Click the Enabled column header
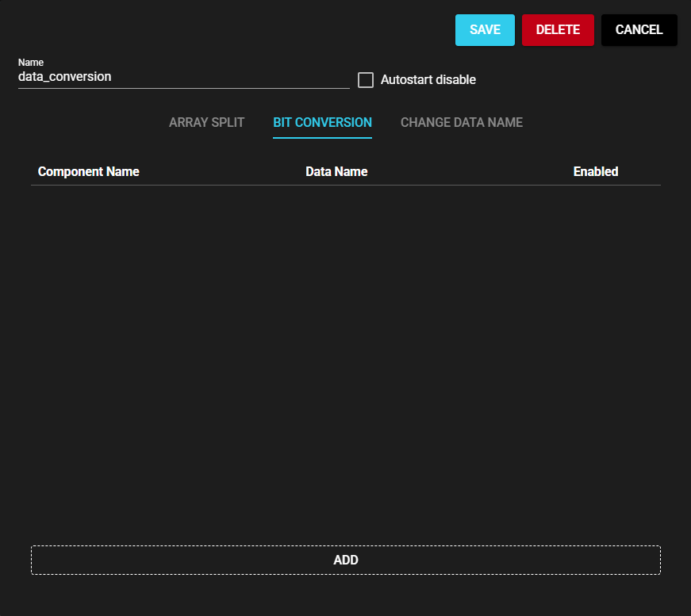This screenshot has height=616, width=691. 595,172
